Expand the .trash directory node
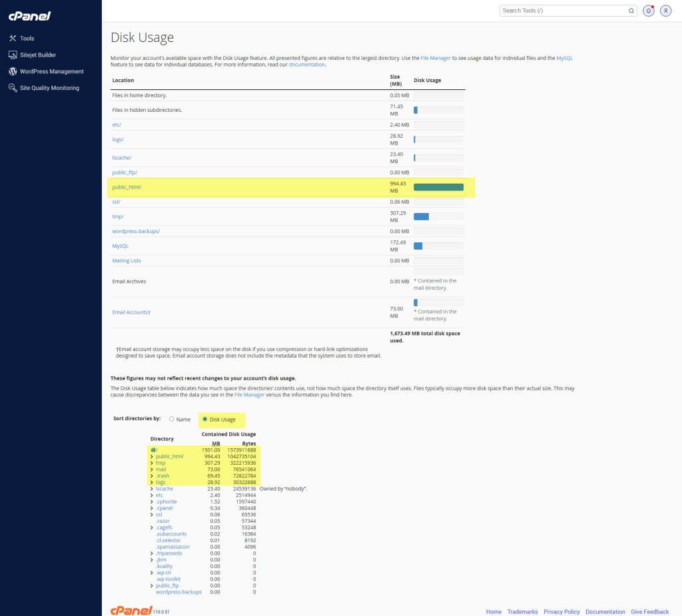 pyautogui.click(x=152, y=476)
